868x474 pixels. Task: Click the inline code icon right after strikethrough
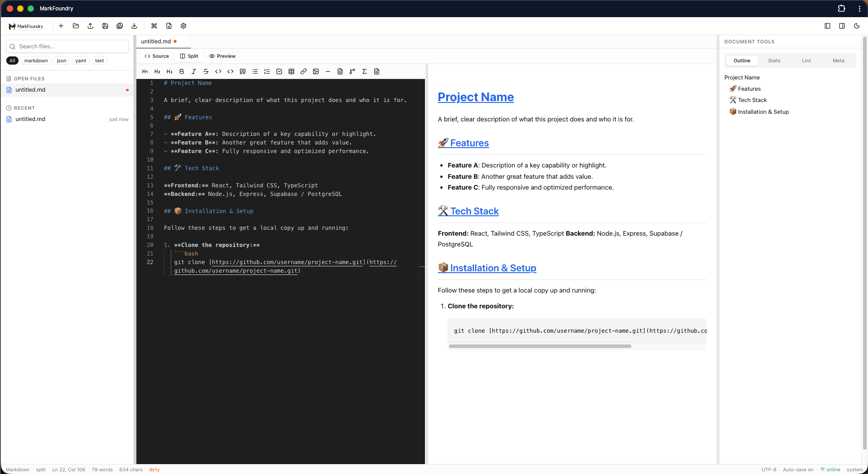pyautogui.click(x=218, y=71)
